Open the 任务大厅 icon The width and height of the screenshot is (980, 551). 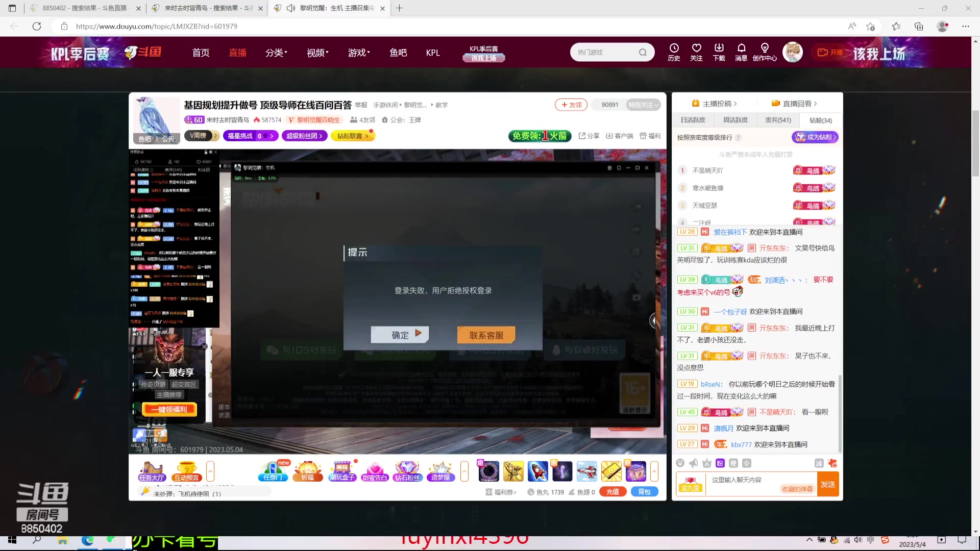point(152,471)
